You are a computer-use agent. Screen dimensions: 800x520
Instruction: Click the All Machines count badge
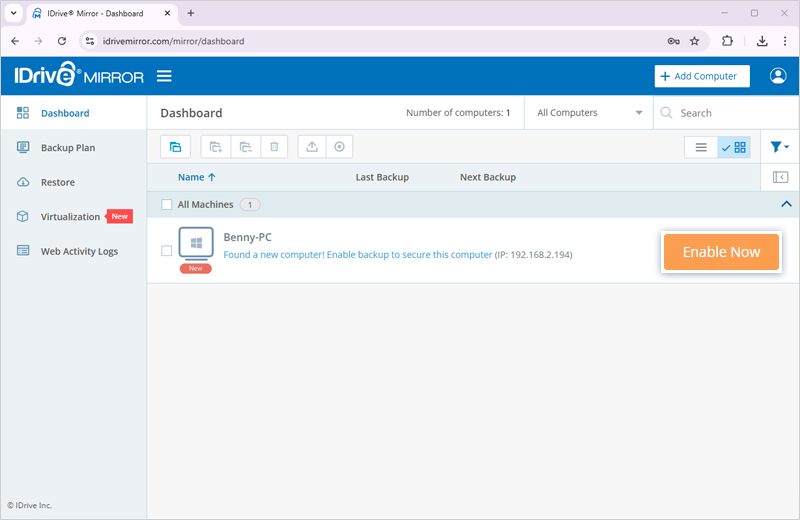(x=250, y=205)
